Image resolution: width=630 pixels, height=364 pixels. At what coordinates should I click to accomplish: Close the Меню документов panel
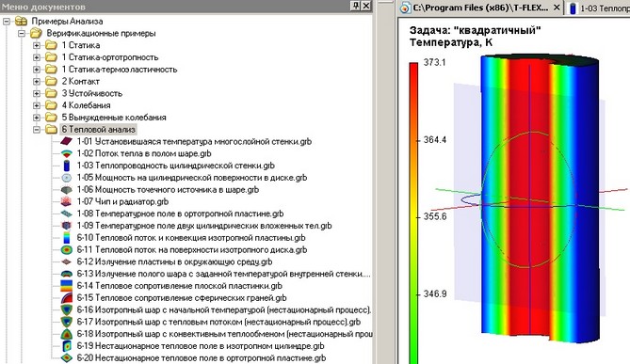366,6
